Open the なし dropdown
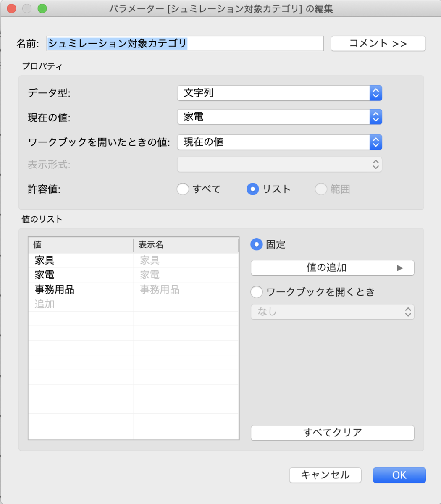This screenshot has width=441, height=504. tap(333, 312)
